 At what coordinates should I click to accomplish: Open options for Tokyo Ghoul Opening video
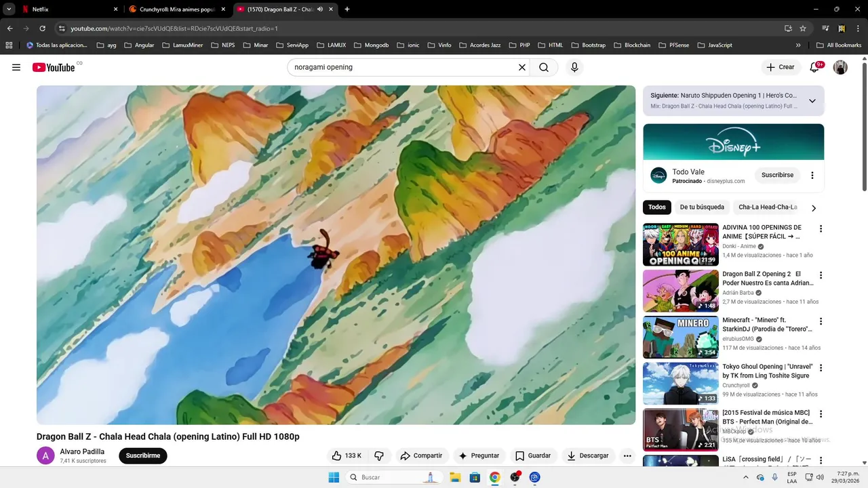pos(821,368)
